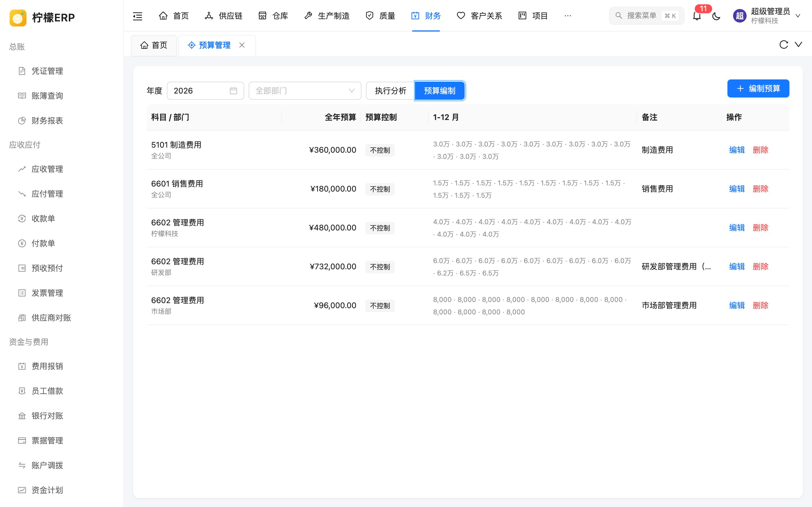Expand the 全部部门 department dropdown
Screen dimensions: 812x507
[305, 90]
